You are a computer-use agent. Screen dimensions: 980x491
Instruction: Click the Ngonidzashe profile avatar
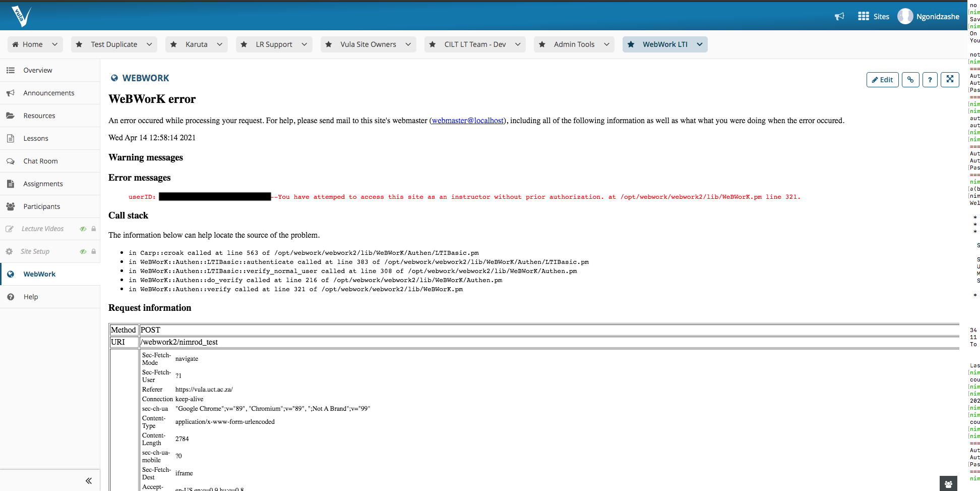point(905,16)
